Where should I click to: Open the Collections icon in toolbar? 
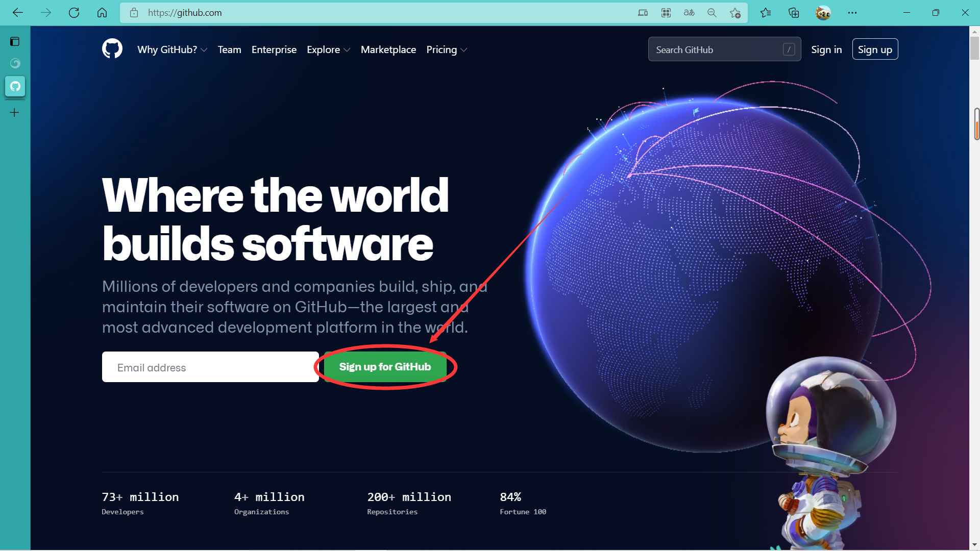point(794,13)
